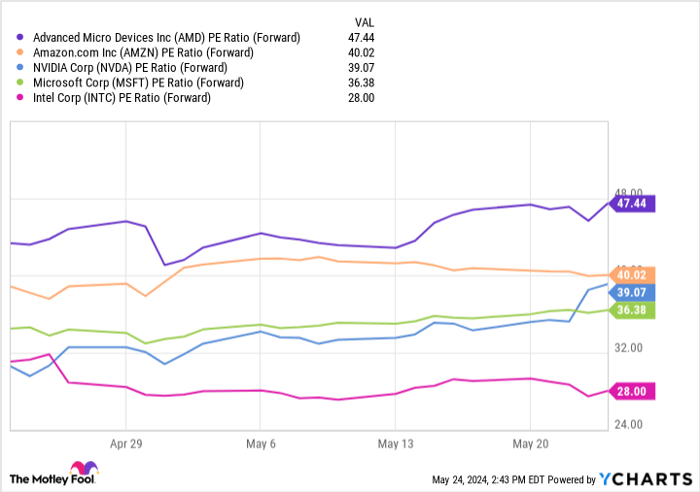Select the Advanced Micro Devices PE Ratio label

point(166,37)
